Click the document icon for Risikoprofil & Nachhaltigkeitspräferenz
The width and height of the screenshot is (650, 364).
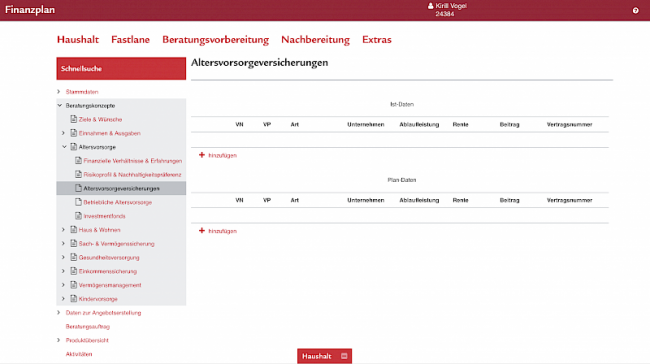(x=78, y=174)
